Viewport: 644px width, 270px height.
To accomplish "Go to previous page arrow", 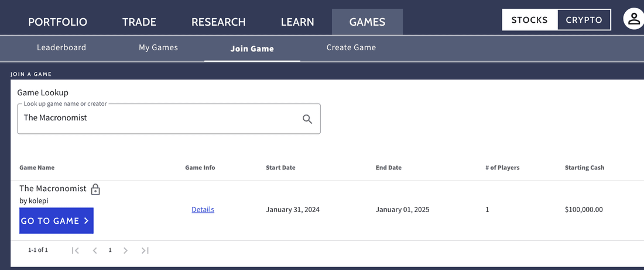I will pos(94,250).
